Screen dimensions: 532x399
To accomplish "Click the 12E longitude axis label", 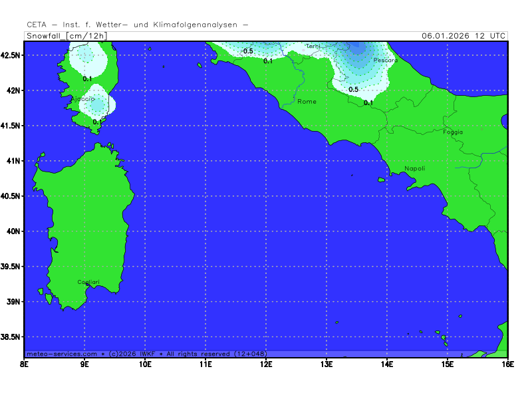I will 266,364.
